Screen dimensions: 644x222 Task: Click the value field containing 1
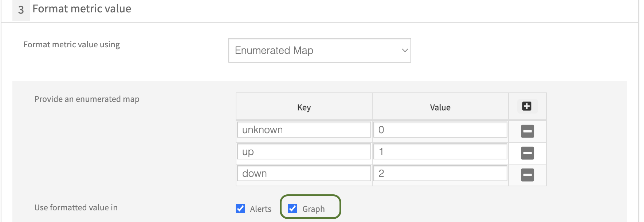pos(440,152)
